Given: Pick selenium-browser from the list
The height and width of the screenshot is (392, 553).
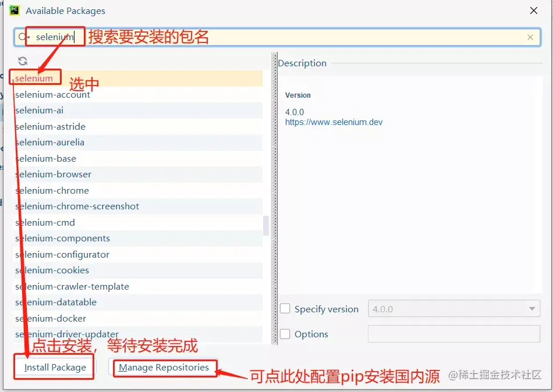Looking at the screenshot, I should (x=139, y=174).
